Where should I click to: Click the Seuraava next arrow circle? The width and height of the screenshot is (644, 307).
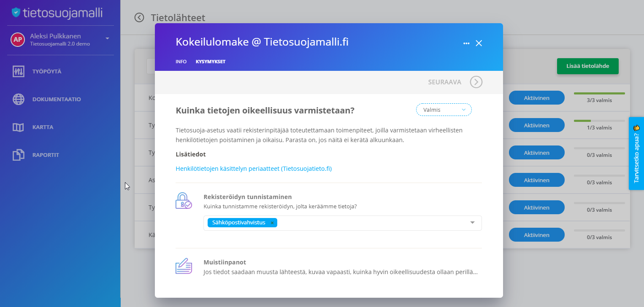pyautogui.click(x=476, y=82)
